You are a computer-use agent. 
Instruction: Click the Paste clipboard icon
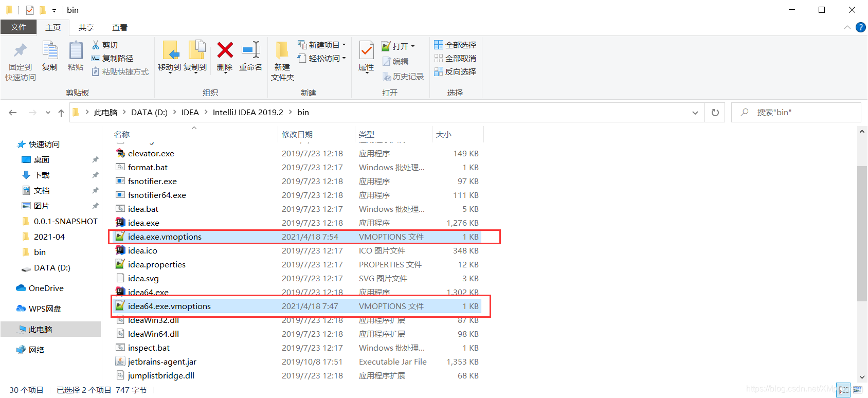[76, 50]
